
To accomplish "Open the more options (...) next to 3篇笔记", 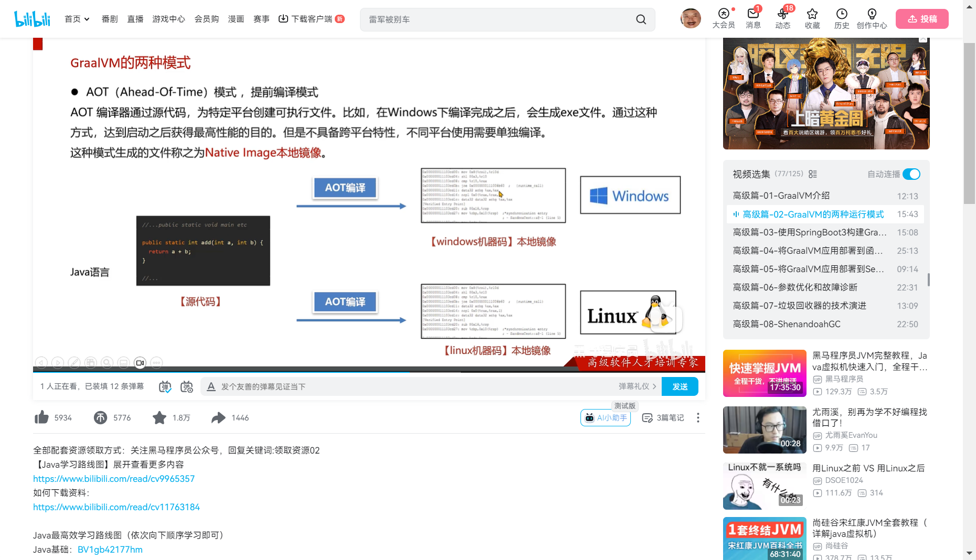I will pos(698,417).
